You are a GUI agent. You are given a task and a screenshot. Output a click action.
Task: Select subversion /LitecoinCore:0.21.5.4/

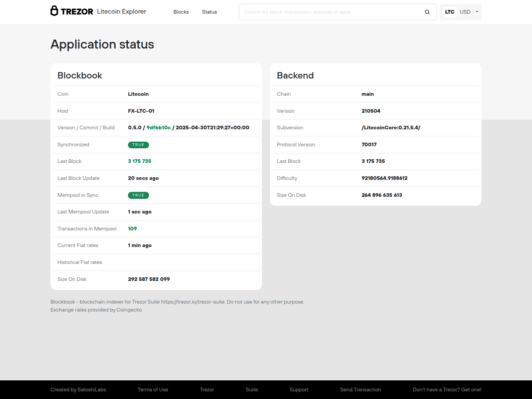tap(391, 128)
